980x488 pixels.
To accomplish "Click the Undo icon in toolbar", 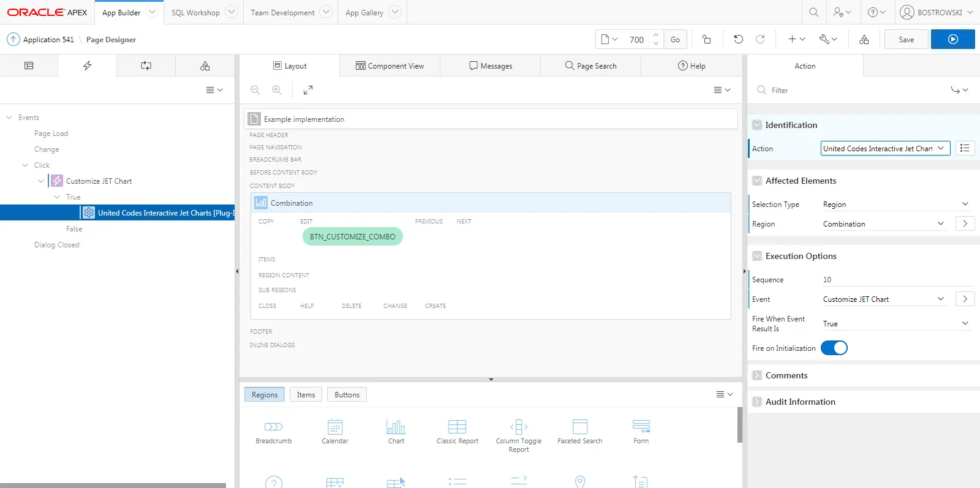I will [x=738, y=39].
